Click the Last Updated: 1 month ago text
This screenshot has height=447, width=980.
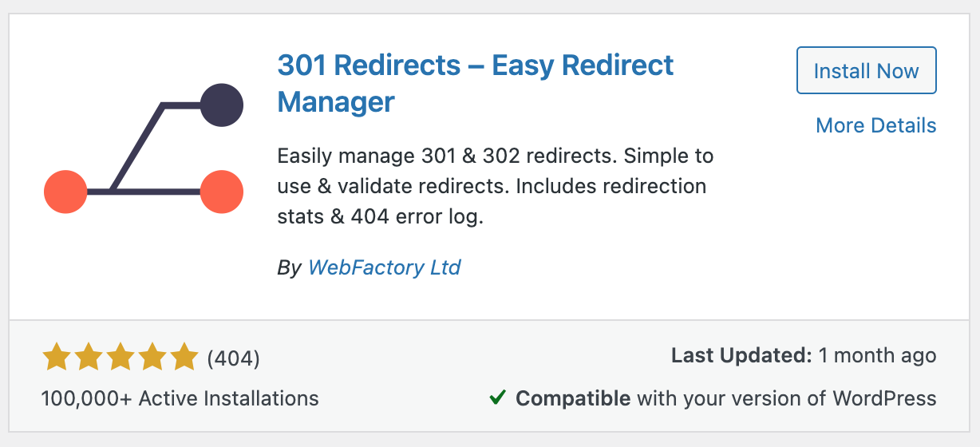pyautogui.click(x=804, y=355)
